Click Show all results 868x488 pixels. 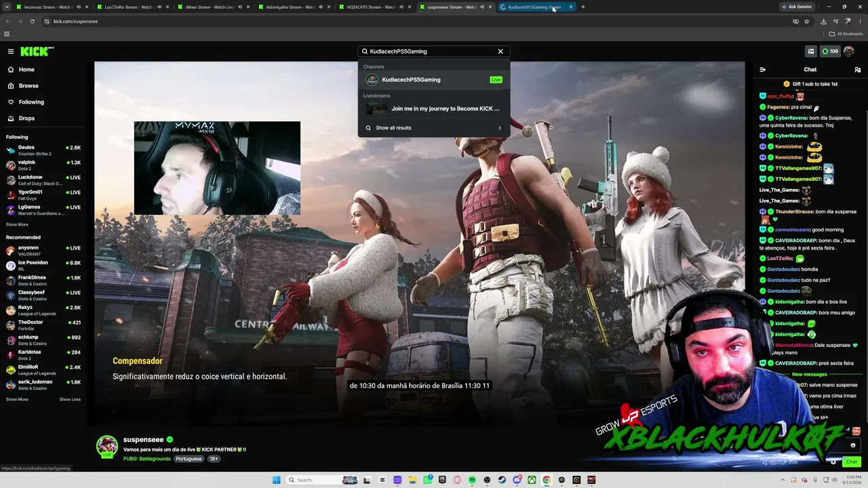pyautogui.click(x=434, y=128)
